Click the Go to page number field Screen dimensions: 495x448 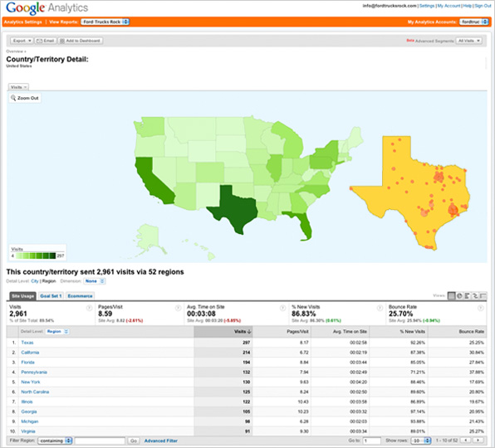point(371,441)
